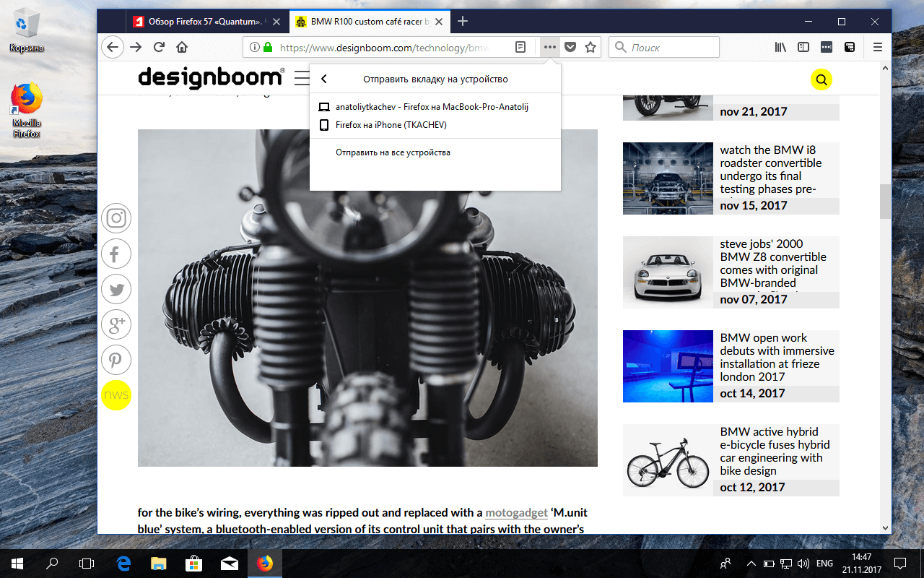Image resolution: width=924 pixels, height=578 pixels.
Task: Select the Pinterest share icon
Action: (116, 360)
